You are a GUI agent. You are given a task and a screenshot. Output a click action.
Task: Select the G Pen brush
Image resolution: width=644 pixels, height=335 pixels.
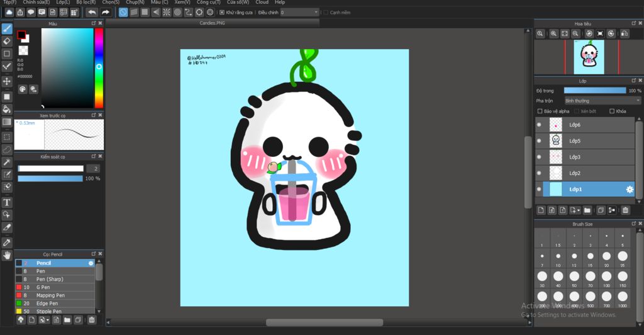click(x=55, y=287)
